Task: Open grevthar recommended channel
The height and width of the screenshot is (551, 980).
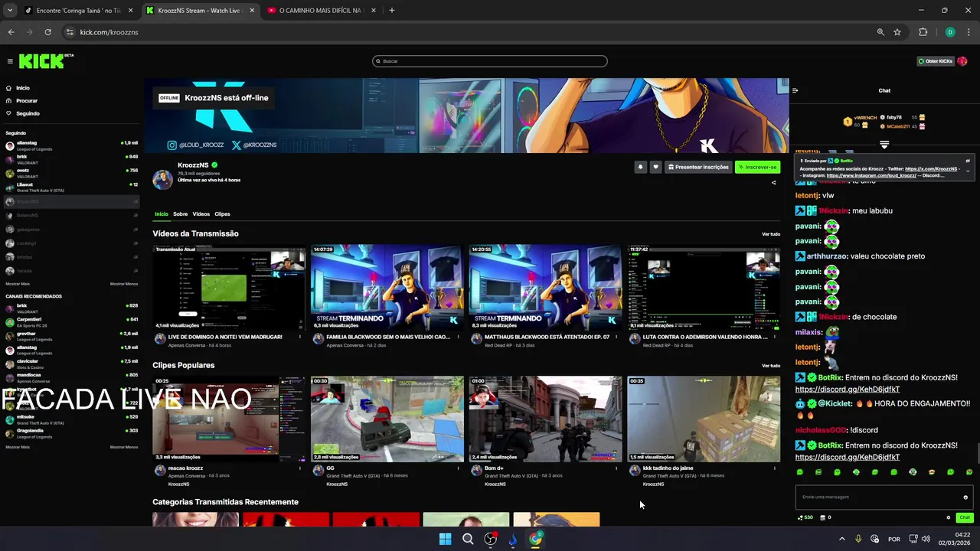Action: click(70, 336)
